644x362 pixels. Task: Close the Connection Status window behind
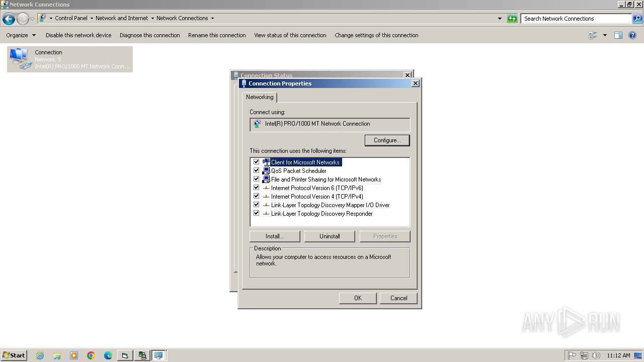(x=408, y=75)
